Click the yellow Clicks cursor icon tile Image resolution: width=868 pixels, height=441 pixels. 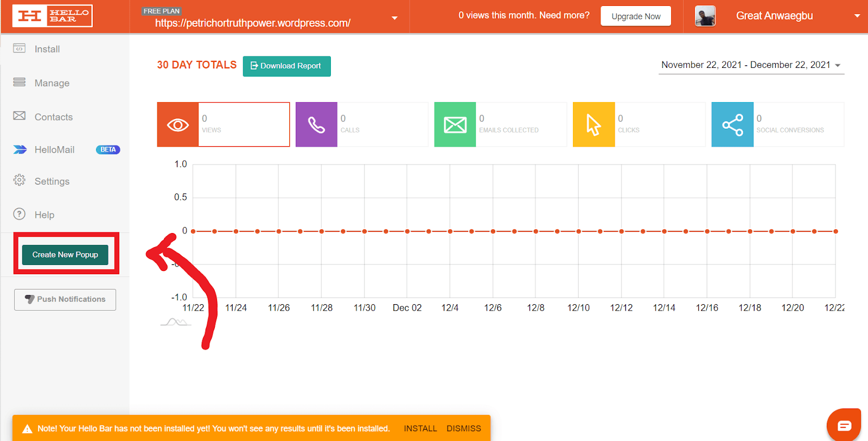(594, 124)
